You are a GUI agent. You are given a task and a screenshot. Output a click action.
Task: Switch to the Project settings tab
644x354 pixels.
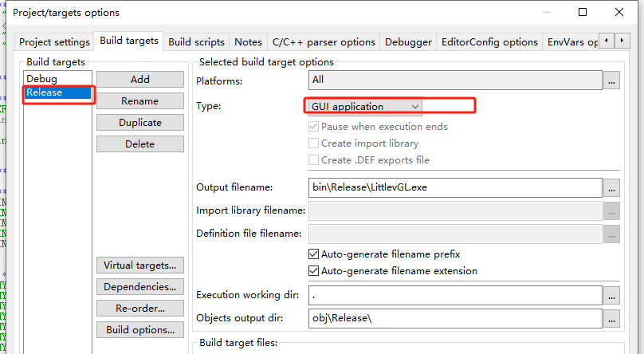pos(54,42)
